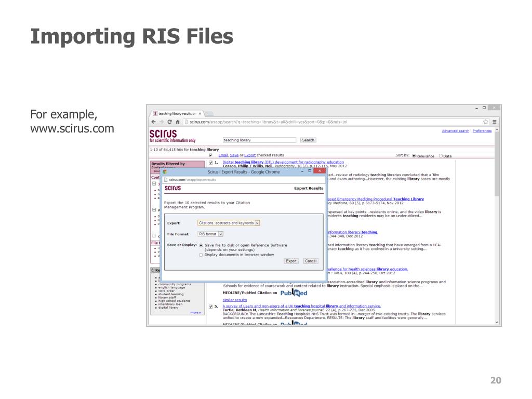
Task: Open the Preferences link
Action: pyautogui.click(x=482, y=130)
